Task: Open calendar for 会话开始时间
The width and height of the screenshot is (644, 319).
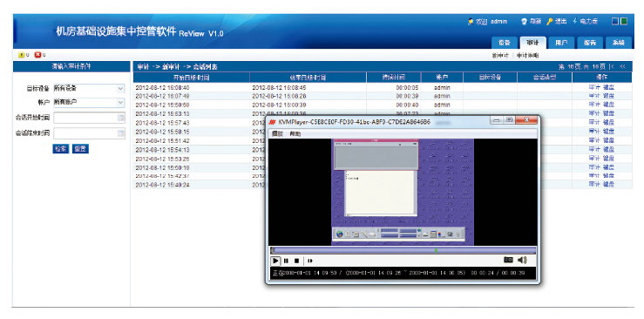Action: [121, 118]
